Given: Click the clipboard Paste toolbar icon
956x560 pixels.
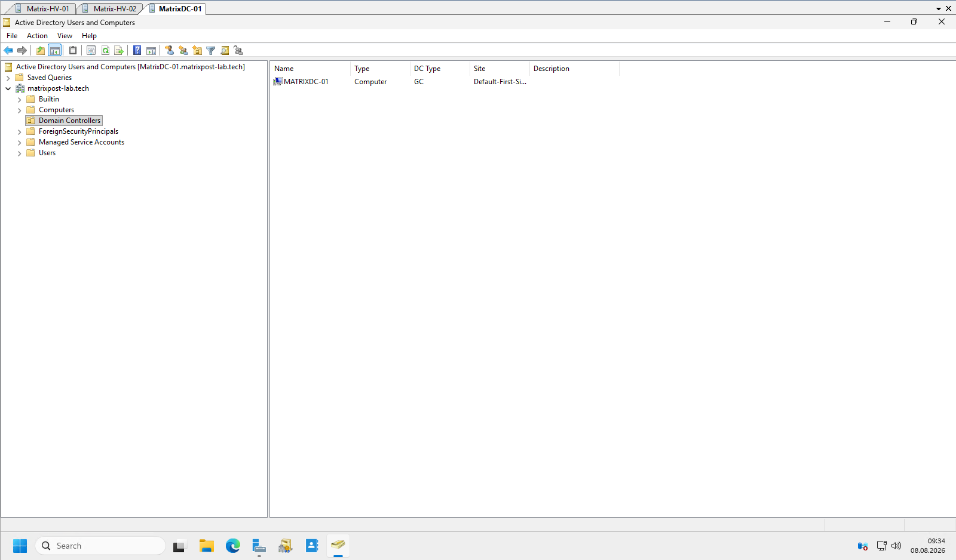Looking at the screenshot, I should (x=73, y=51).
